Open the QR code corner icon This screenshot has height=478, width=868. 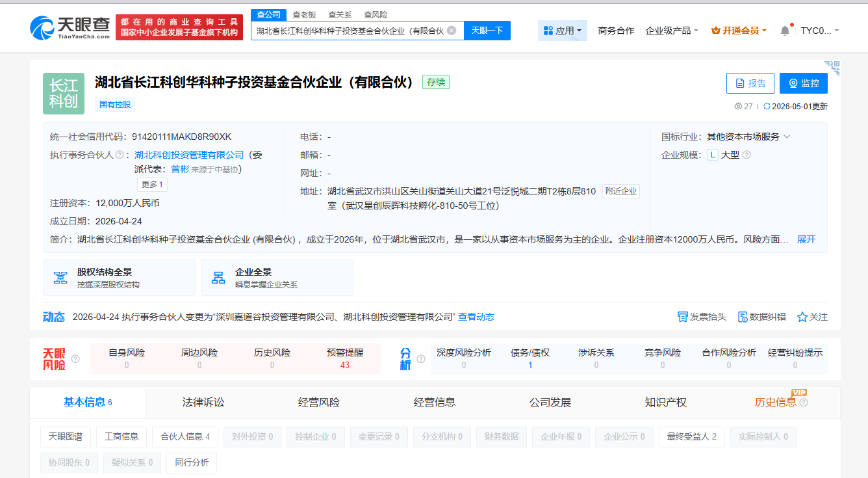(832, 68)
